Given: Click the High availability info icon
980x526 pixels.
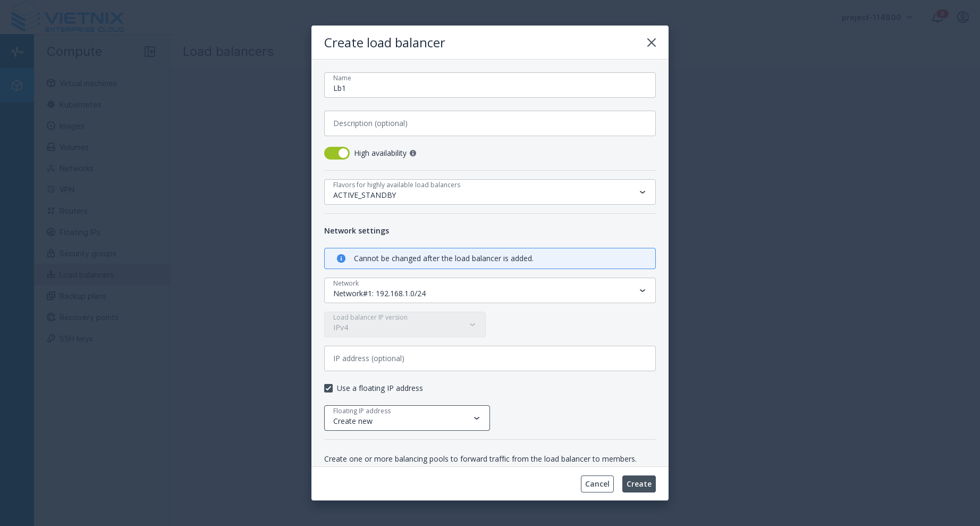Looking at the screenshot, I should coord(413,153).
